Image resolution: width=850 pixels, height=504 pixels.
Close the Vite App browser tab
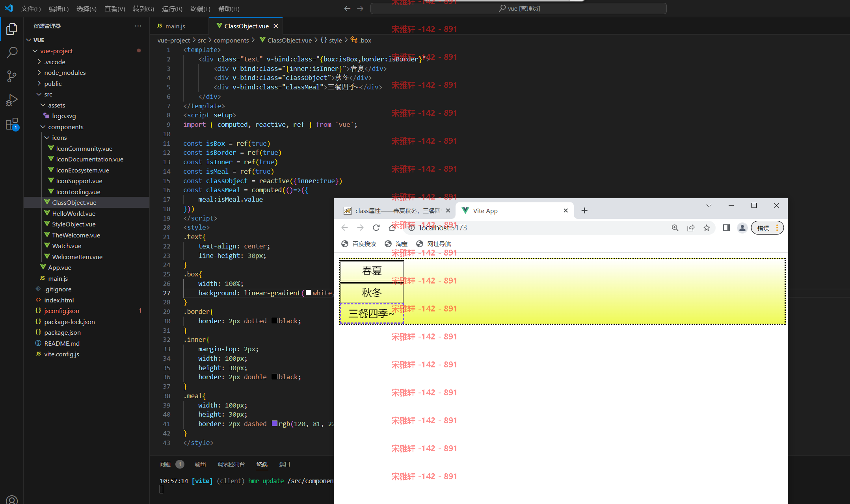tap(565, 211)
